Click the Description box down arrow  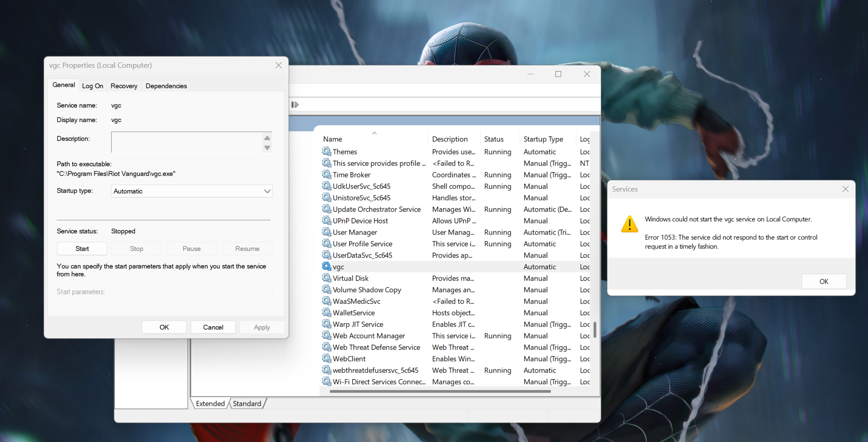point(267,148)
